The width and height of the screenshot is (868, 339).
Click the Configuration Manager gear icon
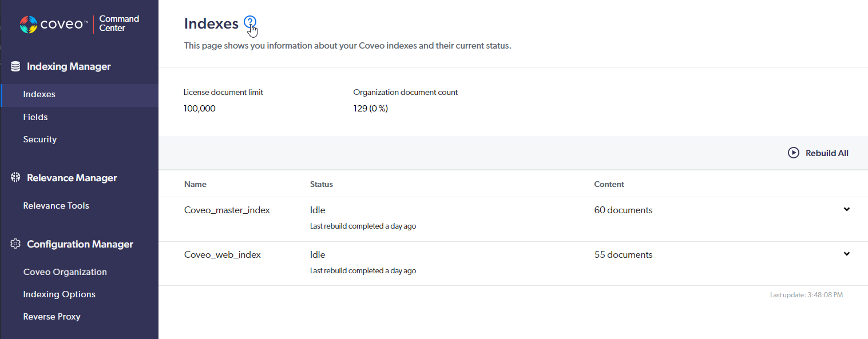(x=15, y=244)
